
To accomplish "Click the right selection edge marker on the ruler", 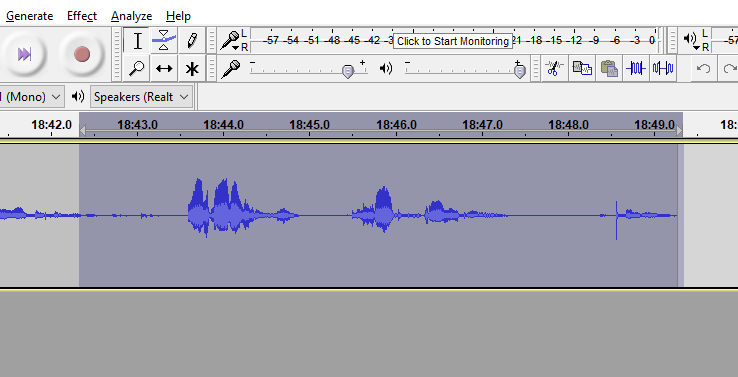I will [x=679, y=130].
